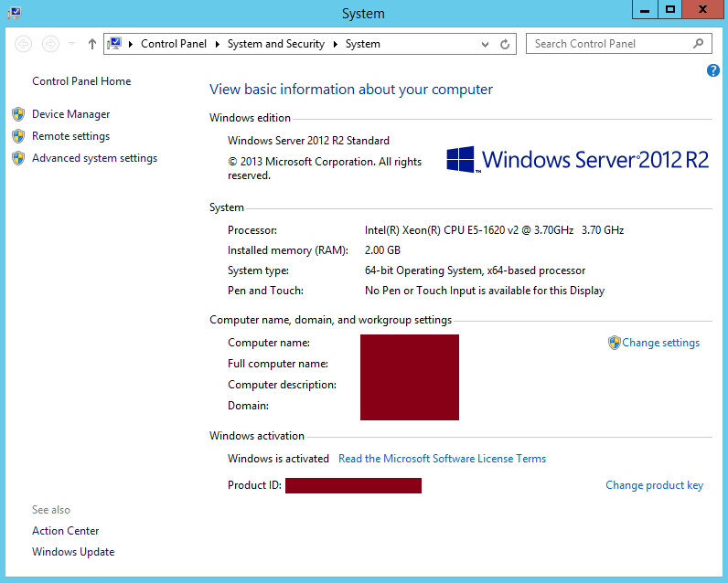The image size is (728, 583).
Task: Open Help via the blue question mark
Action: pyautogui.click(x=713, y=70)
